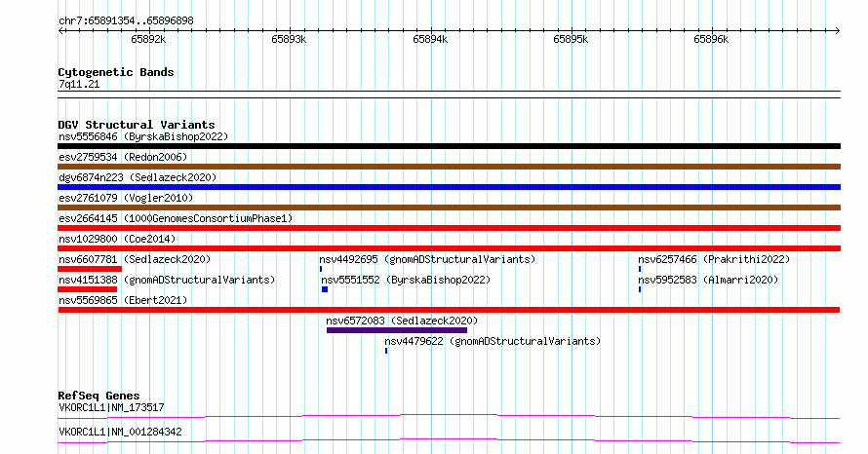This screenshot has height=454, width=868.
Task: Click the ruler's right arrowhead
Action: tap(838, 31)
